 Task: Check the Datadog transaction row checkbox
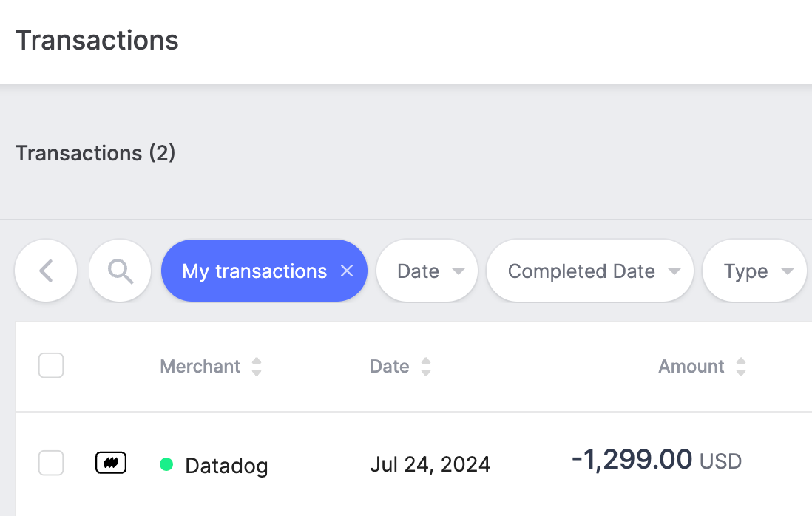point(51,464)
